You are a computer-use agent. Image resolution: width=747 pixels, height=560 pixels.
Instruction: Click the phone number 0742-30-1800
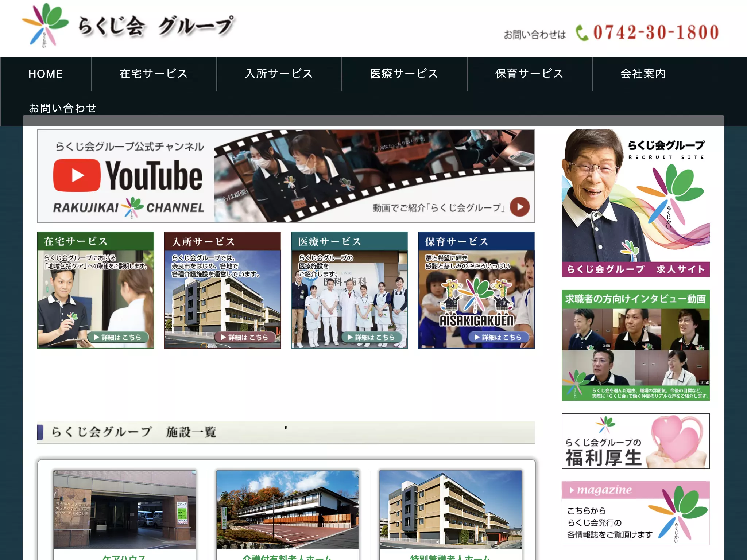(656, 32)
